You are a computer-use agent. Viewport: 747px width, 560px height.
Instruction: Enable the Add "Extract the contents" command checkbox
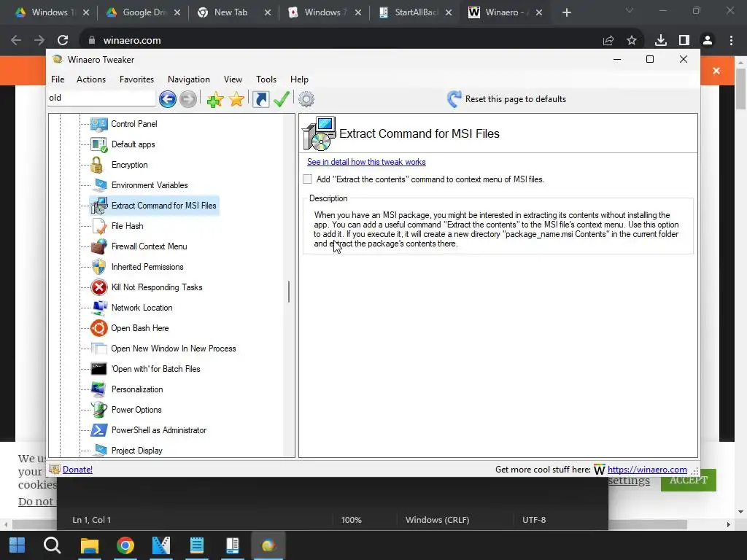(308, 179)
